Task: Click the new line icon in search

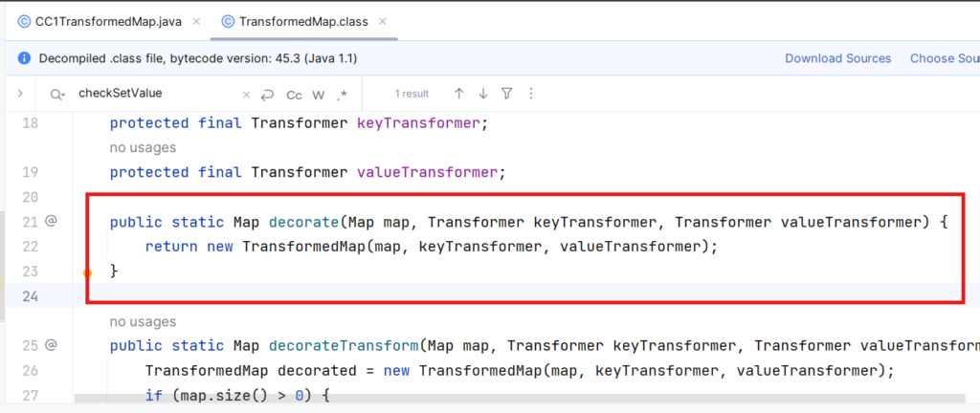Action: click(268, 94)
